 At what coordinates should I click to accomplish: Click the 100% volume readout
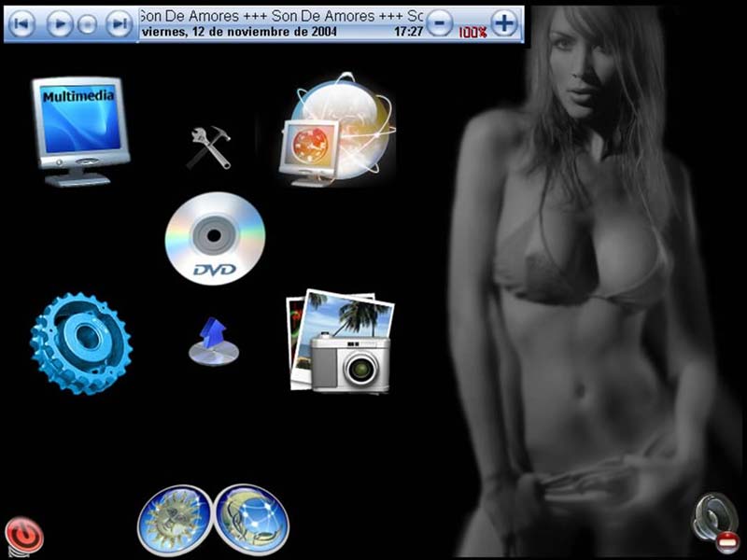pos(472,33)
